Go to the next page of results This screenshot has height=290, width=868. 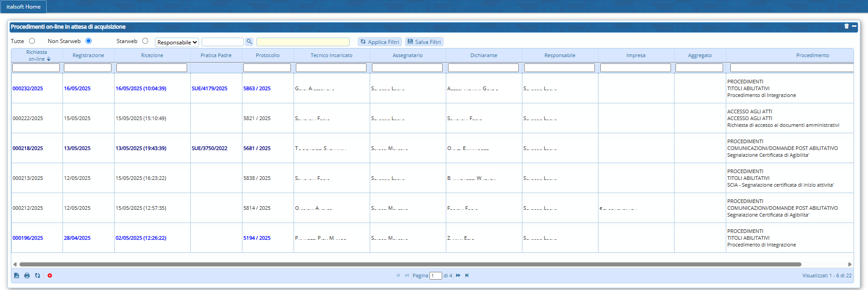click(458, 275)
